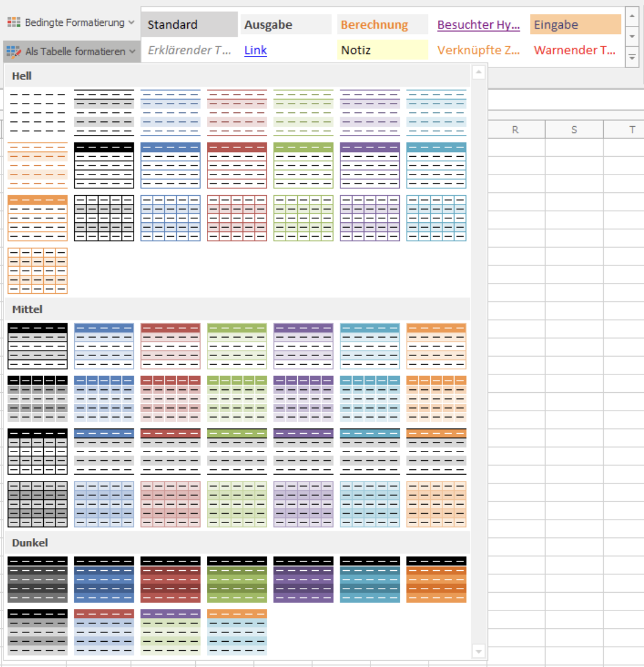Choose Hell teal grid table style

point(437,218)
